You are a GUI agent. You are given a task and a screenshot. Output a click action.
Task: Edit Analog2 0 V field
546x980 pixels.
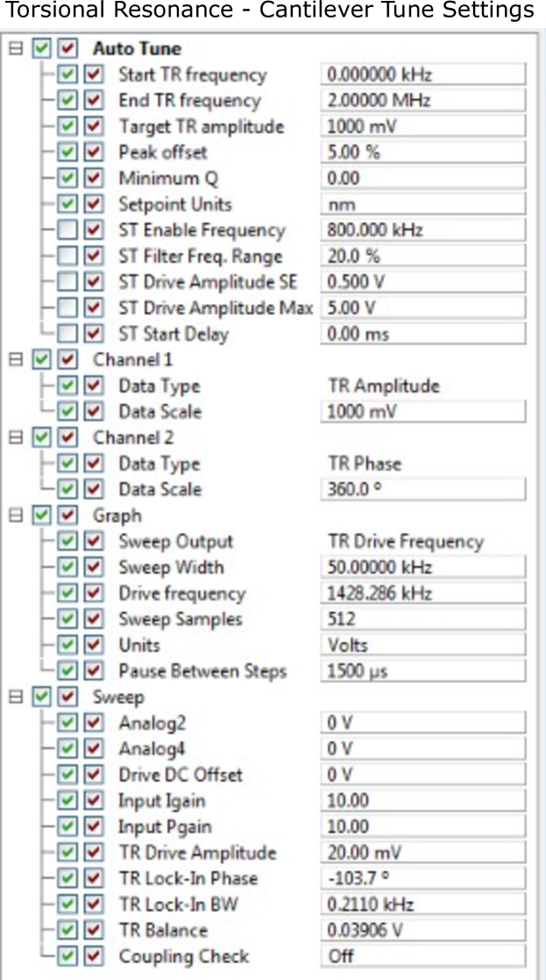[x=423, y=723]
